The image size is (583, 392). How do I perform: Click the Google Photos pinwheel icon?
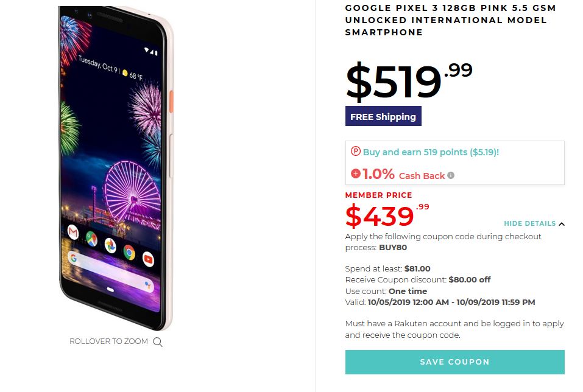click(x=110, y=245)
